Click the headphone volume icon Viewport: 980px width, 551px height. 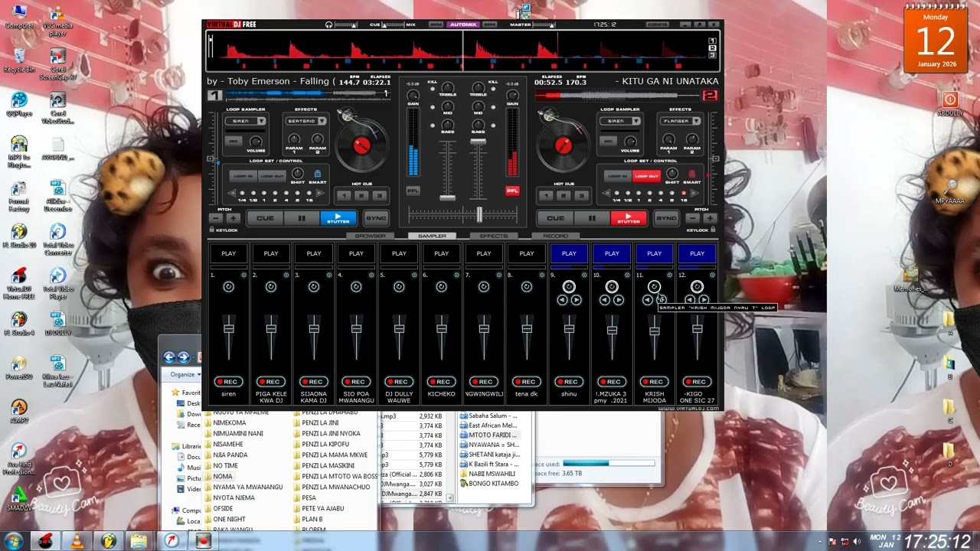tap(329, 24)
